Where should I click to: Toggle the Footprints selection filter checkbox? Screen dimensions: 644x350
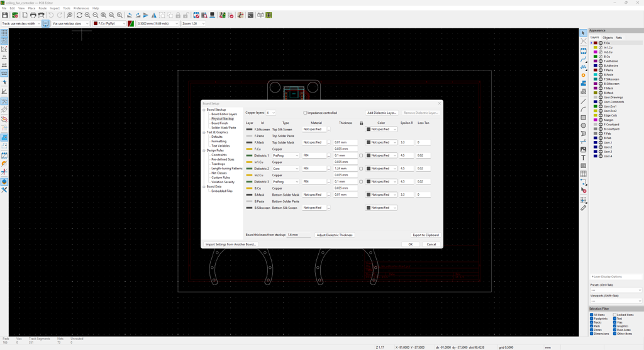[x=591, y=319]
